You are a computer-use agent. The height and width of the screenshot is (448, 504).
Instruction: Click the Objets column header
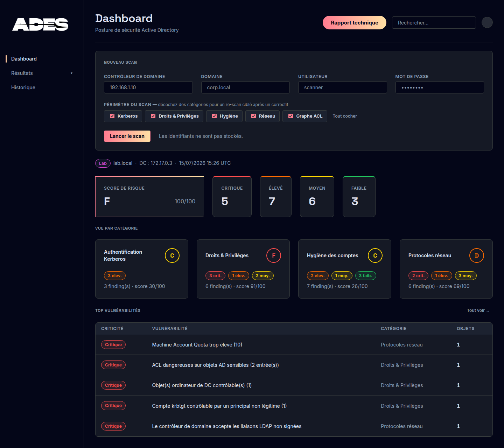coord(465,329)
